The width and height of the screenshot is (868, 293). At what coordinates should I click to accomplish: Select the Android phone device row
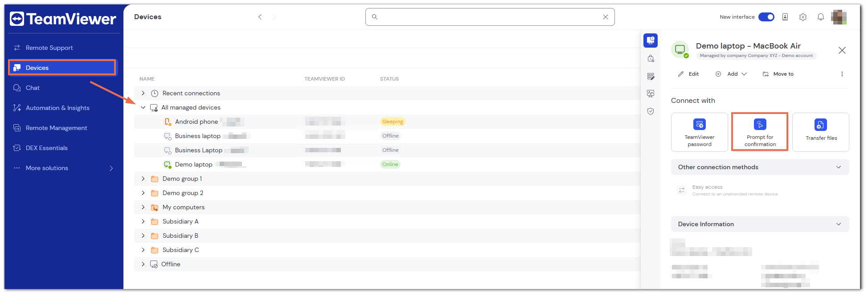pos(387,122)
